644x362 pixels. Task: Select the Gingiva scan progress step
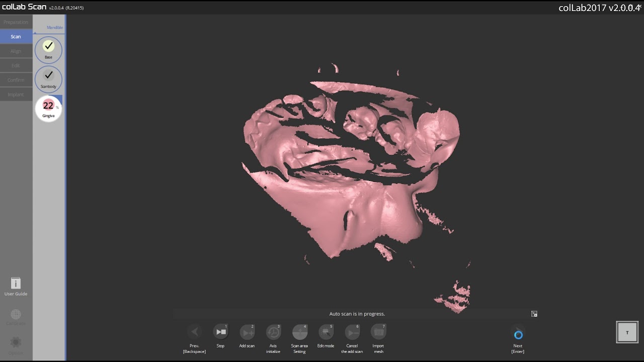[x=48, y=108]
